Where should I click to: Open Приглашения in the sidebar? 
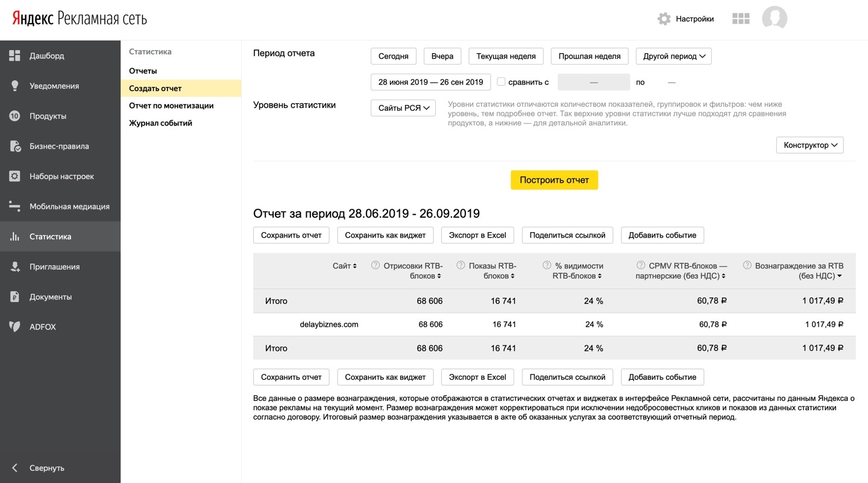[x=60, y=267]
